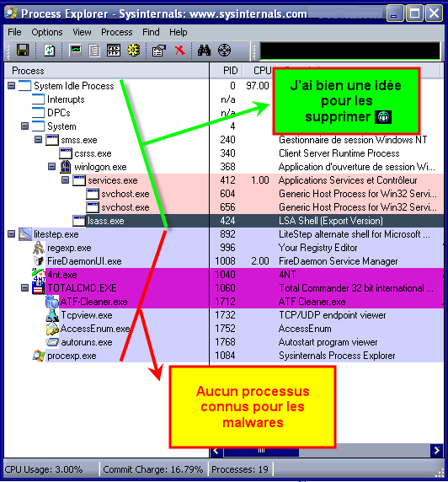Click the yellow gear DLL view icon
448x482 pixels.
click(133, 50)
